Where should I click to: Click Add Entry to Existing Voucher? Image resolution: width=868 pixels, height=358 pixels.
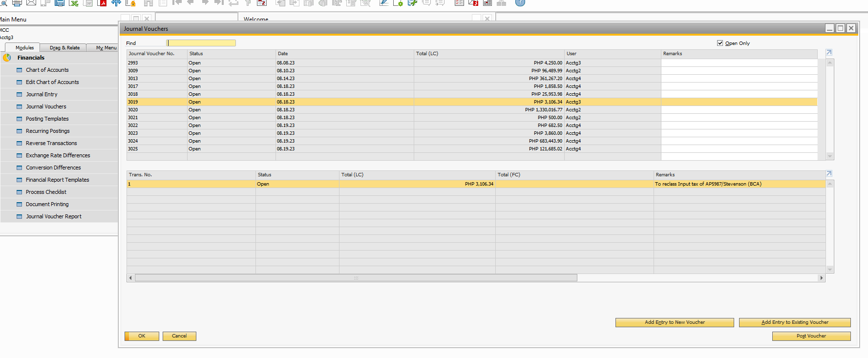point(795,322)
